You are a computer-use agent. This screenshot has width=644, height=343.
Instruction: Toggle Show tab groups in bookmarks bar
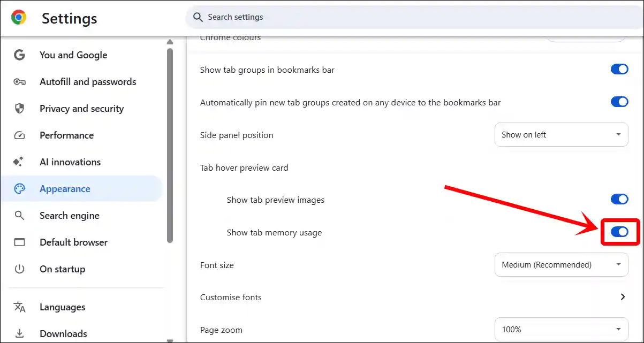(x=619, y=70)
